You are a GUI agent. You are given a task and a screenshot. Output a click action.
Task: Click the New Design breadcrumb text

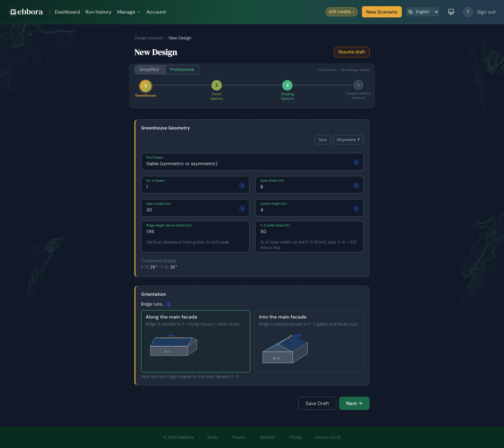tap(180, 38)
